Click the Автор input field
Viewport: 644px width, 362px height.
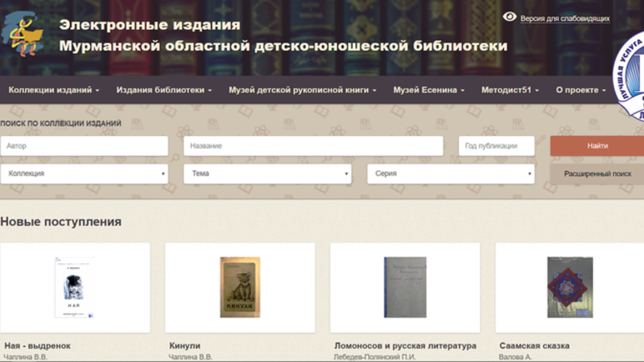[x=85, y=146]
